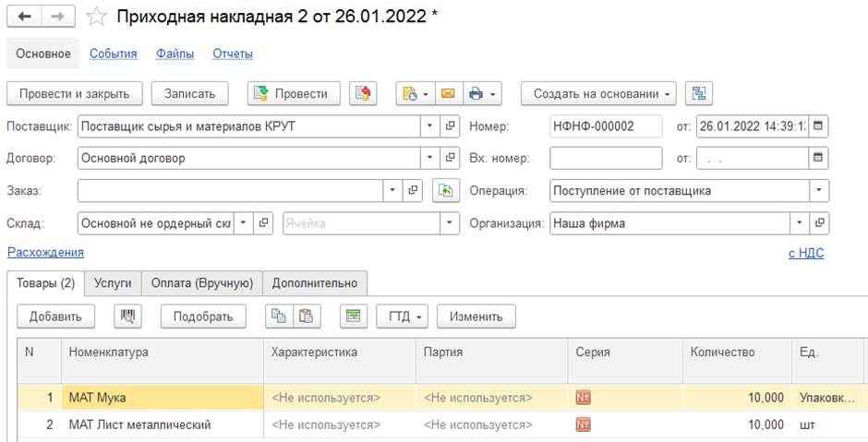The width and height of the screenshot is (868, 442).
Task: Open calendar for document date
Action: pos(818,125)
